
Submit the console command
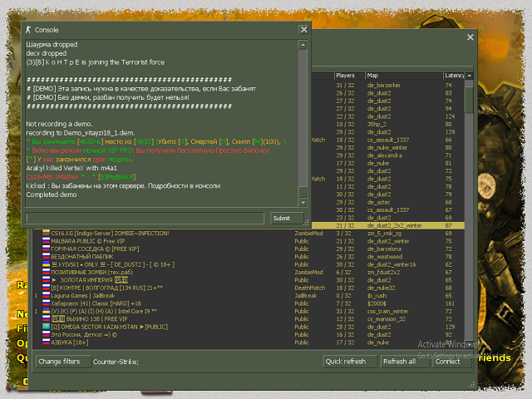coord(287,218)
